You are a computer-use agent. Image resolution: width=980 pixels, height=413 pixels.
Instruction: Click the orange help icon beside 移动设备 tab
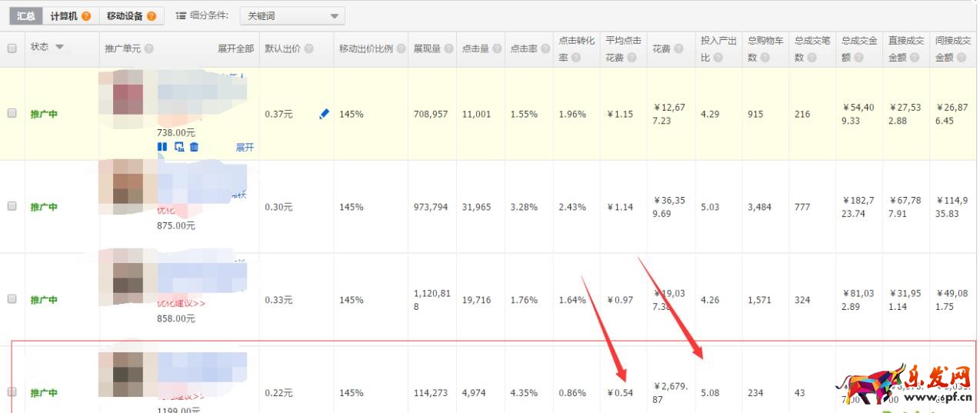pyautogui.click(x=151, y=16)
